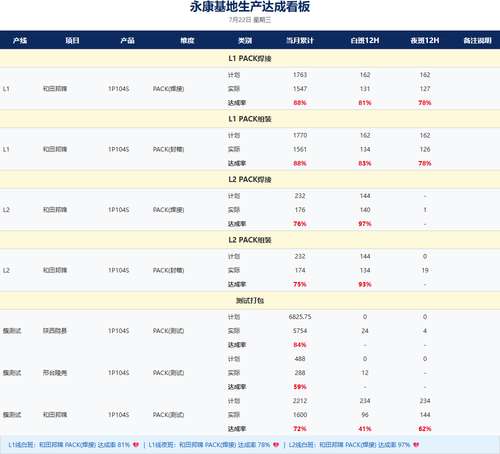Click the monthly actual value 174
The width and height of the screenshot is (500, 454).
click(300, 270)
